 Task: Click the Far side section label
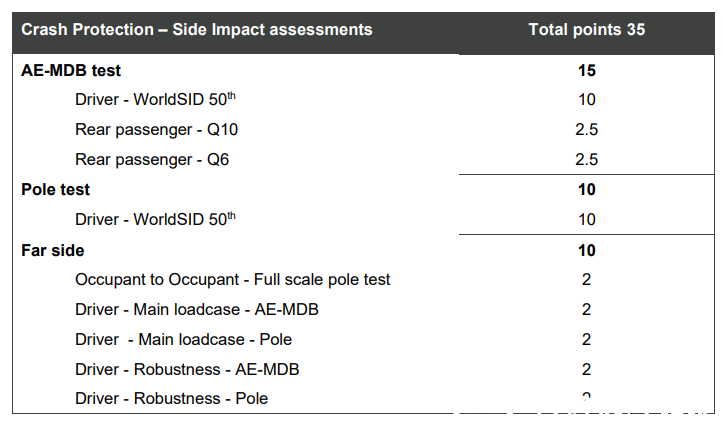point(53,250)
